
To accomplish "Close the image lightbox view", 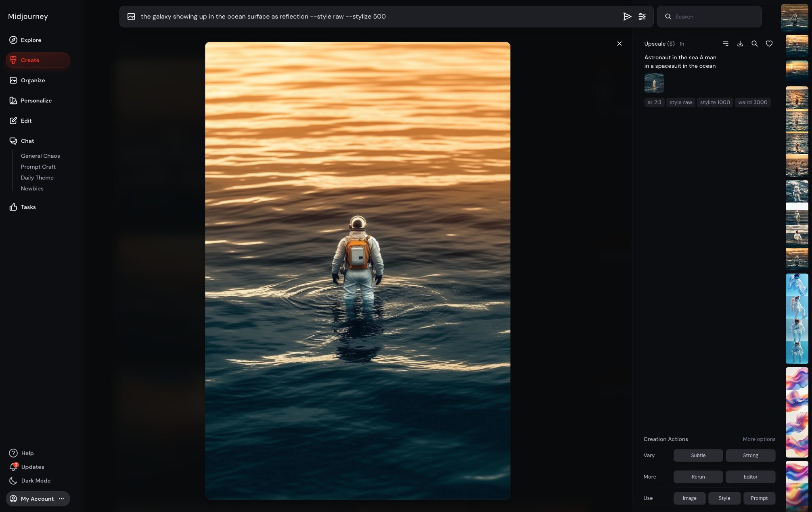I will point(619,44).
